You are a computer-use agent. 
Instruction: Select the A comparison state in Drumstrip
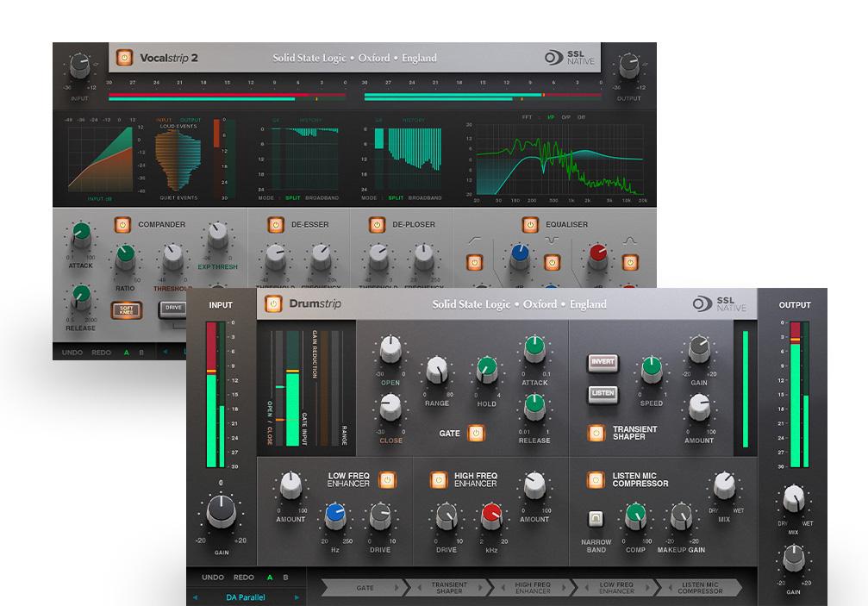268,577
